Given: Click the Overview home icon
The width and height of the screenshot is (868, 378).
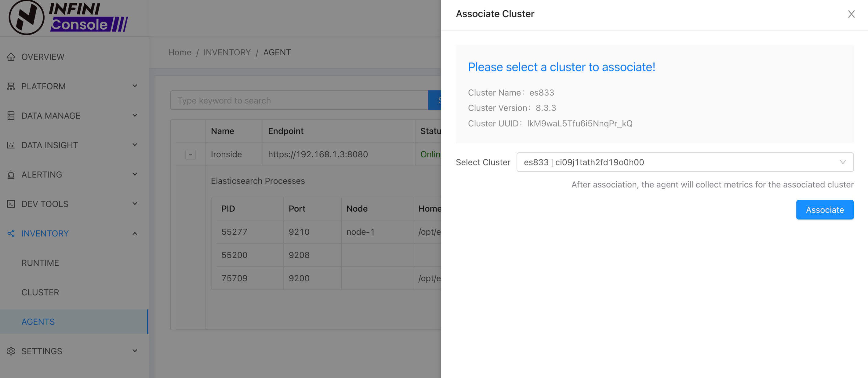Looking at the screenshot, I should pos(11,57).
